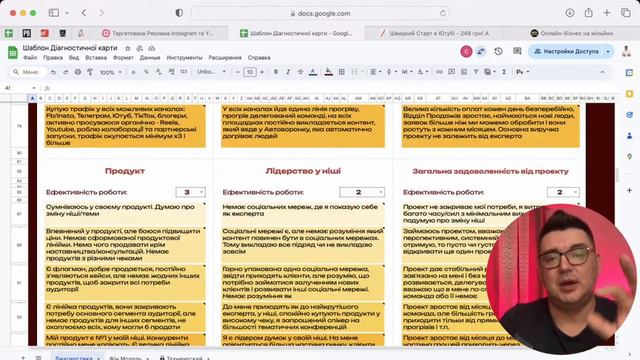Open a new Safari tab with plus icon
Viewport: 640px width, 360px height.
(x=607, y=13)
